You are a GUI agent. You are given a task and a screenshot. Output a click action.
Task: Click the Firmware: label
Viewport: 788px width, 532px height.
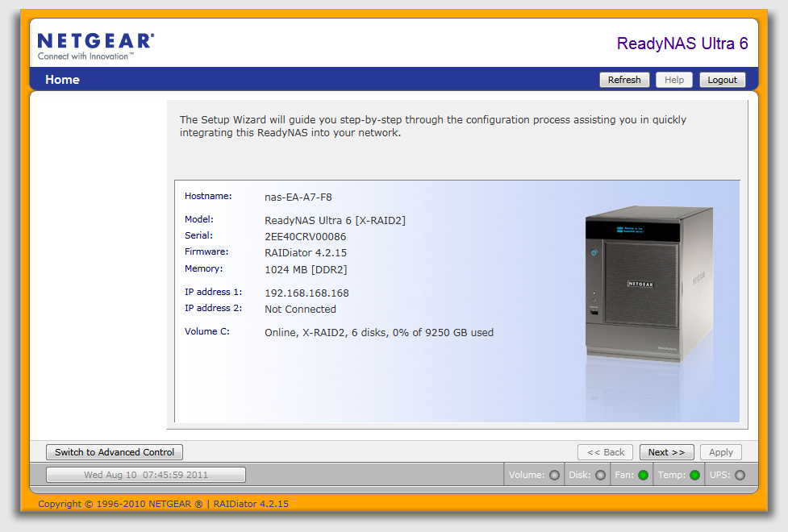click(x=206, y=251)
